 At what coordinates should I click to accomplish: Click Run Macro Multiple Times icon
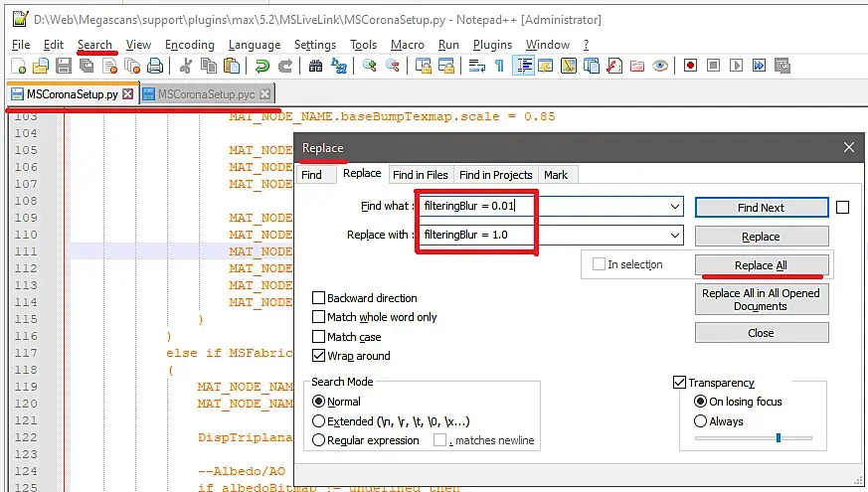coord(759,66)
